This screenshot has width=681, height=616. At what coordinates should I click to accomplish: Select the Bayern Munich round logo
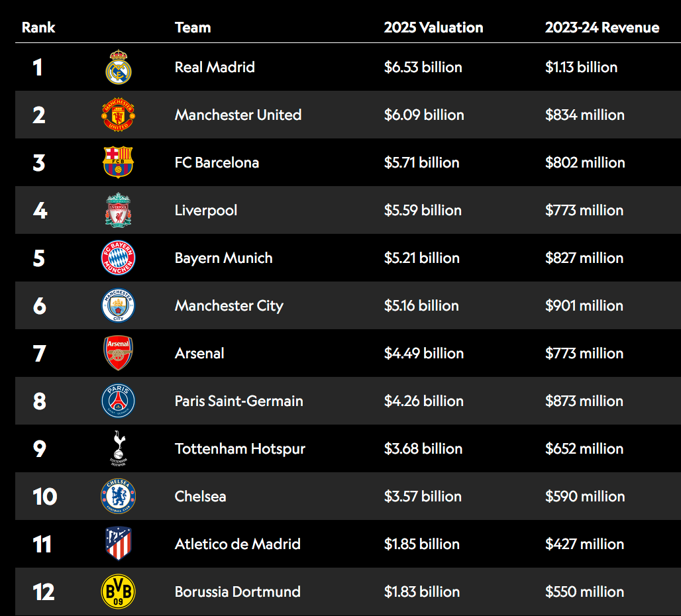point(118,258)
